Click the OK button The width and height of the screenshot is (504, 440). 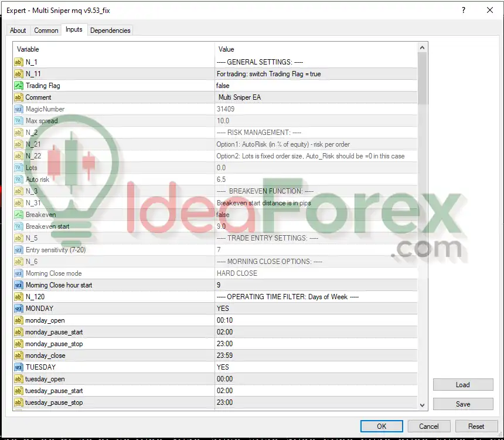coord(382,426)
